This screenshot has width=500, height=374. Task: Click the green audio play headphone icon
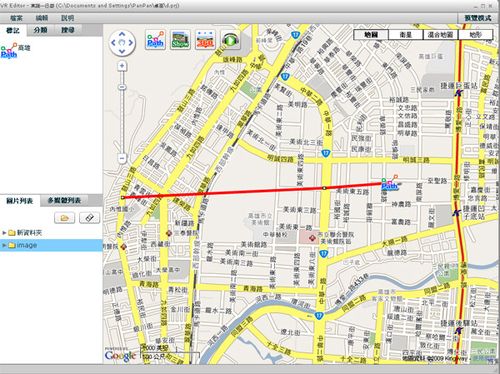click(x=230, y=40)
